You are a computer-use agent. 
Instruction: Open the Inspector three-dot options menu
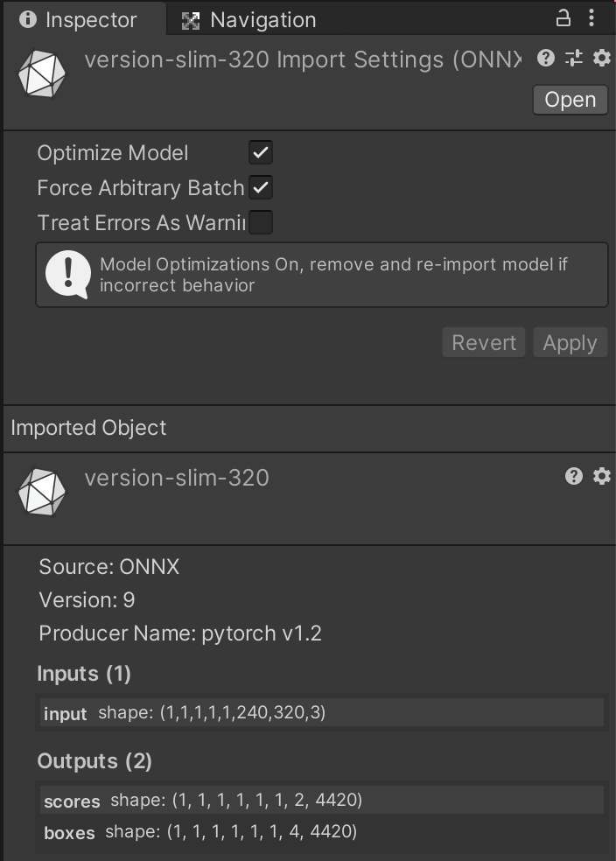pyautogui.click(x=592, y=17)
